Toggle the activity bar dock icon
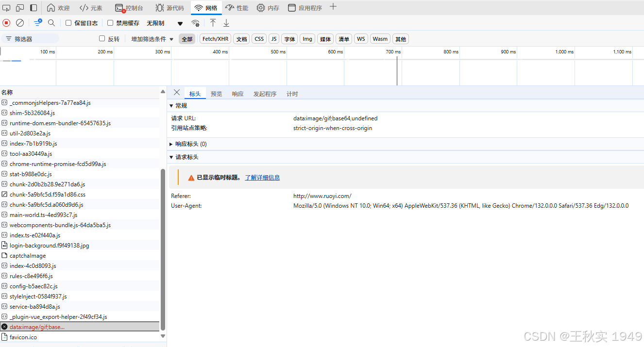Viewport: 644px width, 347px height. tap(34, 8)
